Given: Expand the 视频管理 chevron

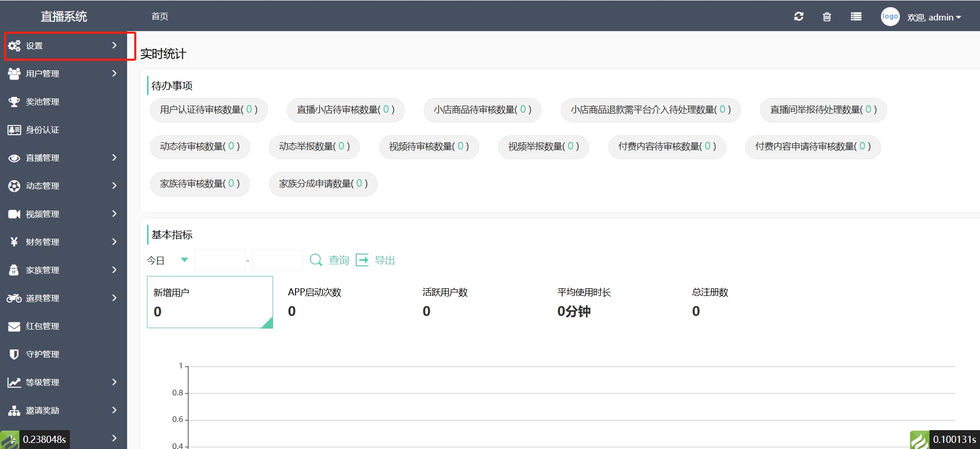Looking at the screenshot, I should point(114,214).
